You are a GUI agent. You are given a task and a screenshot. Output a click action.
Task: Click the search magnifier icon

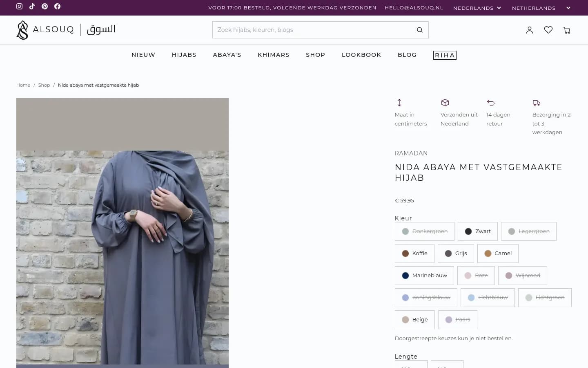coord(419,30)
